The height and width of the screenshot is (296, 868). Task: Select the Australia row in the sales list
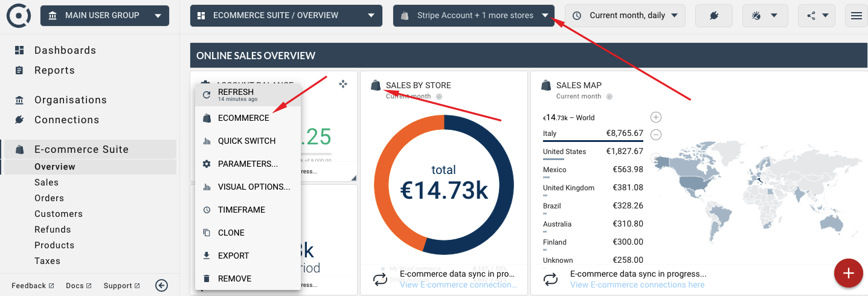point(593,224)
